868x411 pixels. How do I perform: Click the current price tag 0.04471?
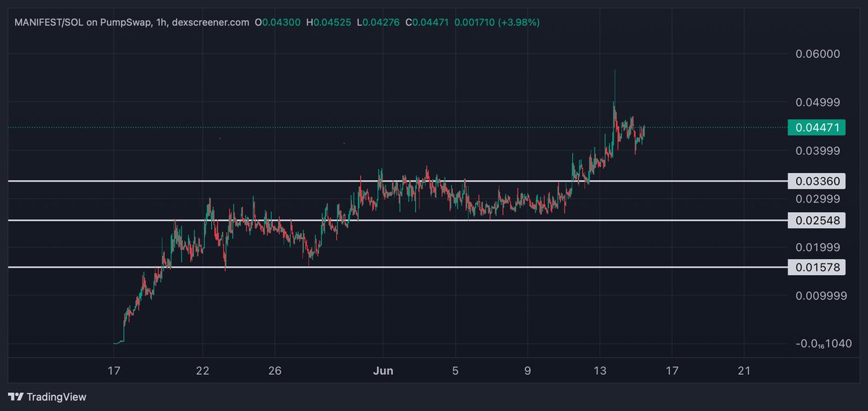816,128
